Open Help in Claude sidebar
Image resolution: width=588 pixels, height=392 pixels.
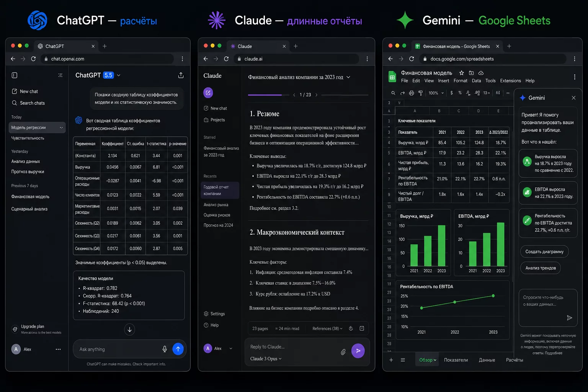[211, 325]
